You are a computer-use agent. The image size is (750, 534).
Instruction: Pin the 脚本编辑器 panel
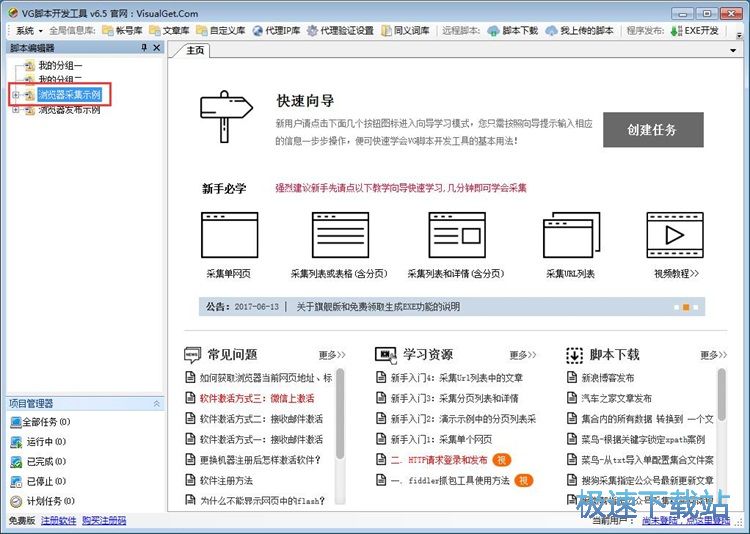(144, 47)
